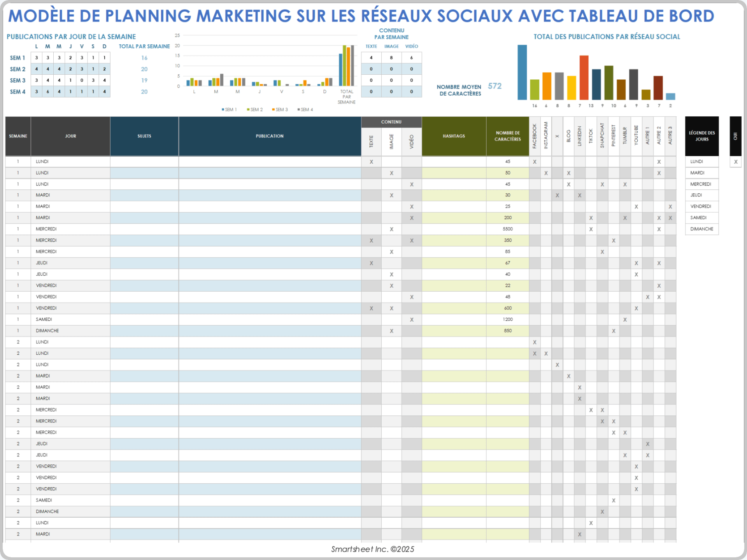The height and width of the screenshot is (560, 747).
Task: Select the SEM 1 VIDÉO content count 6
Action: [x=412, y=58]
